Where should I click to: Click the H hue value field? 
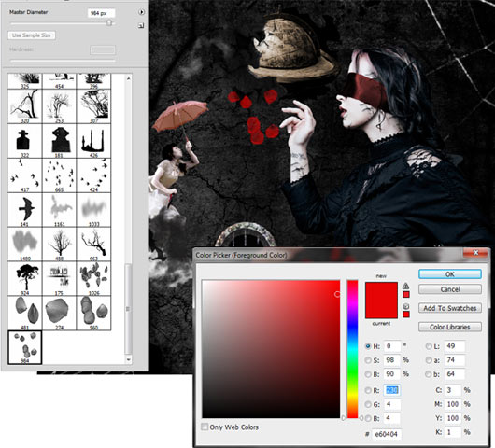[x=391, y=346]
